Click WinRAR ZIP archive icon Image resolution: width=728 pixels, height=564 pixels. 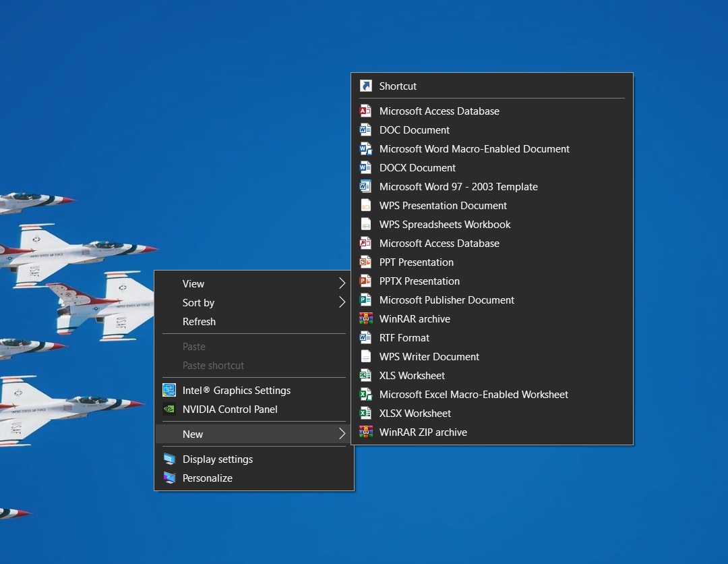(x=366, y=432)
